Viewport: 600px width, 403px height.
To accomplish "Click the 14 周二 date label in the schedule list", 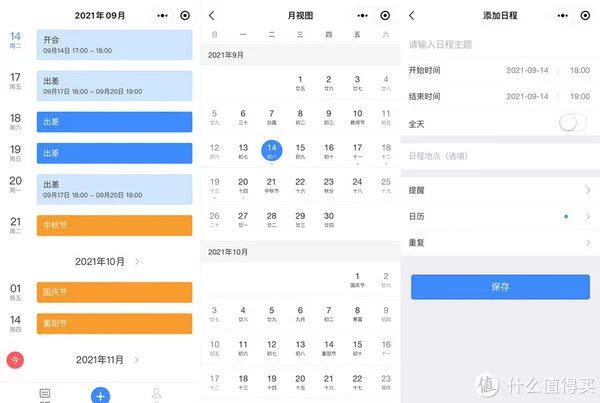I will pos(15,40).
